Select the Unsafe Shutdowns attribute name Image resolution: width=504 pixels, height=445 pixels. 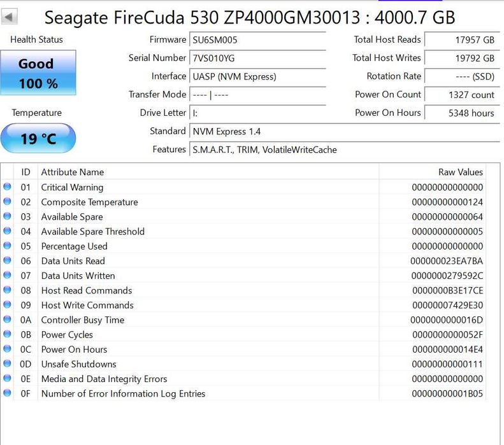point(79,364)
